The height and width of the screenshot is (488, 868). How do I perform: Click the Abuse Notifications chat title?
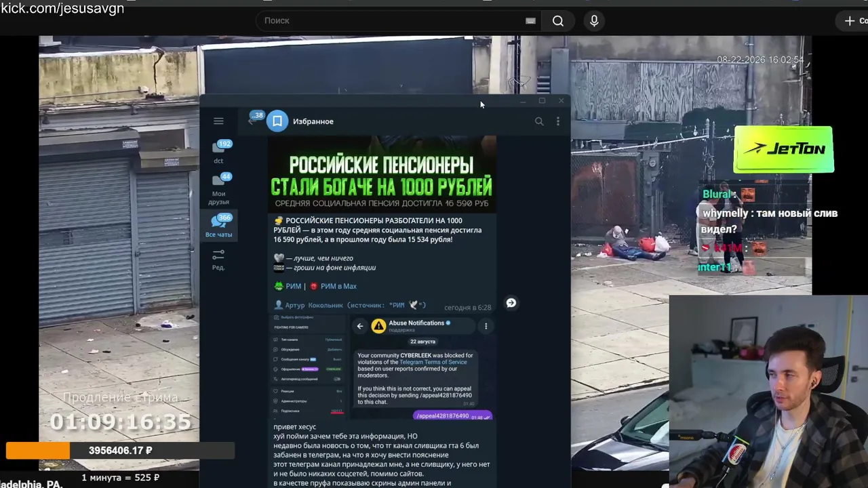[416, 323]
